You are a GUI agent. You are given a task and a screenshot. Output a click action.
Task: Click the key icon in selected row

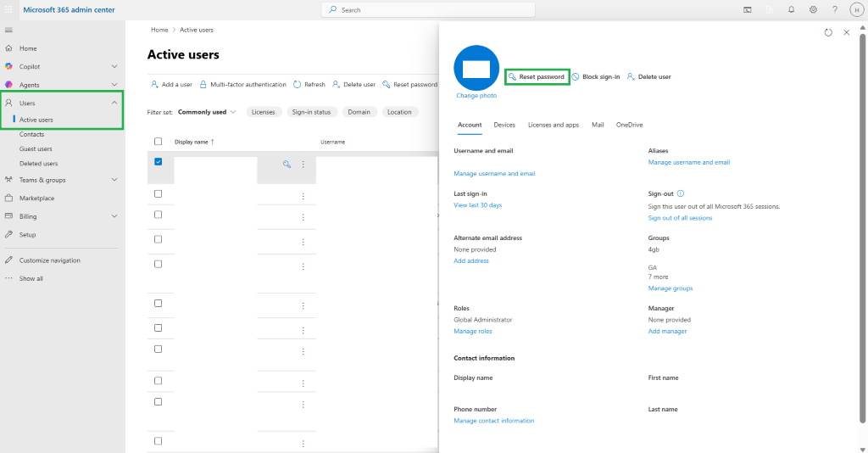287,164
